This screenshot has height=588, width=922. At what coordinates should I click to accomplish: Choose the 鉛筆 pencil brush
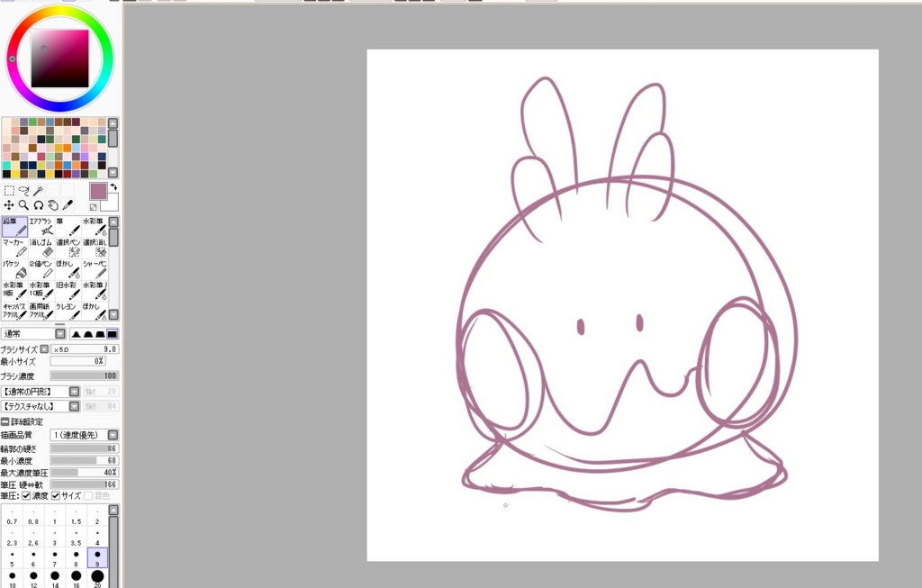pyautogui.click(x=14, y=227)
